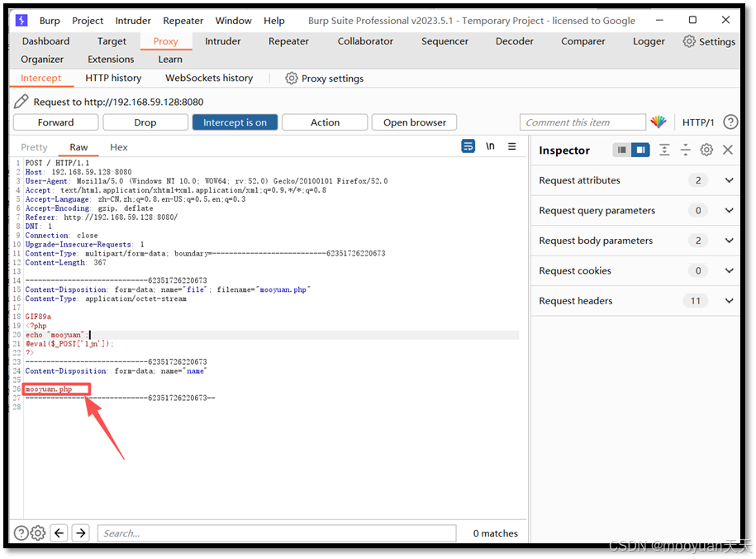
Task: Close the Inspector panel
Action: click(728, 150)
